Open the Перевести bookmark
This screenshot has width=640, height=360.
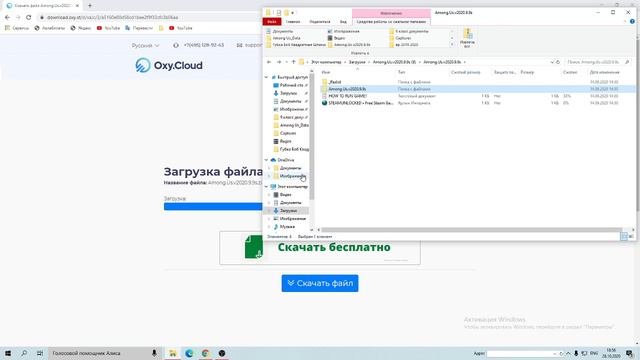[139, 28]
